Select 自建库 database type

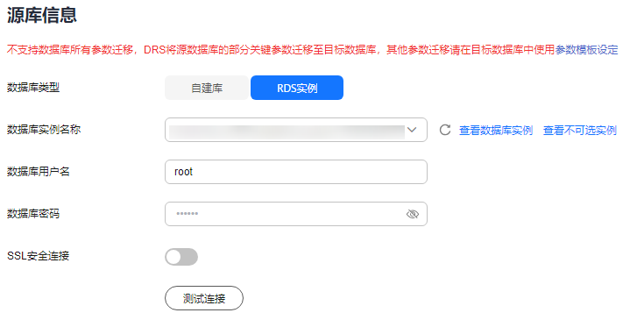click(207, 88)
